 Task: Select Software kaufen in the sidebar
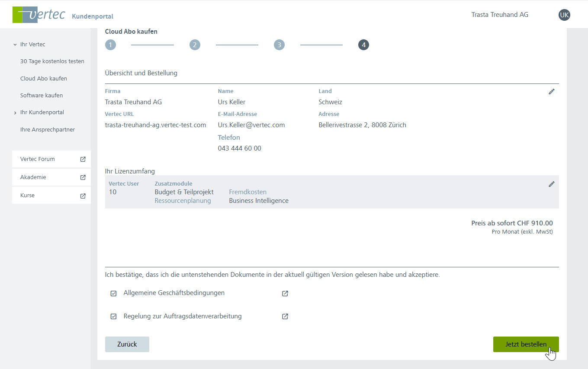point(42,96)
